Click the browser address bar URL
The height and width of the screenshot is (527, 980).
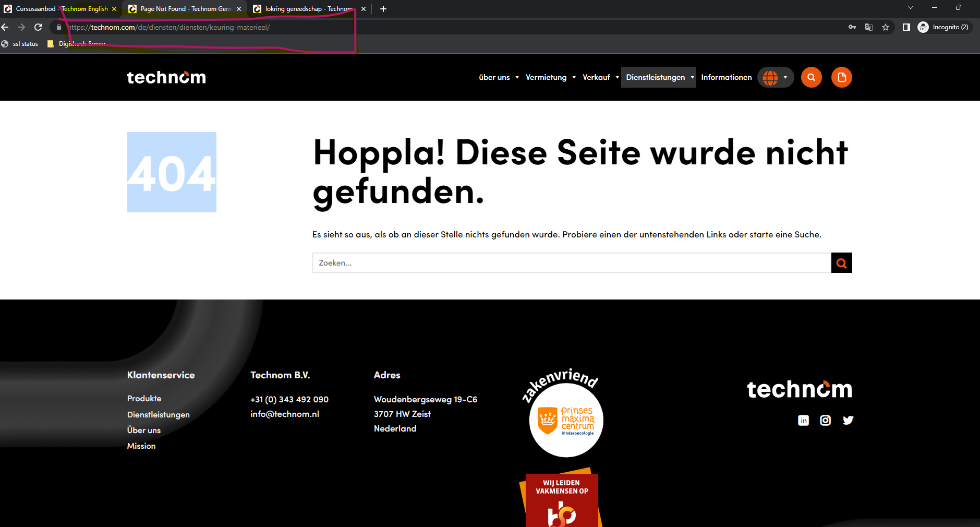169,27
